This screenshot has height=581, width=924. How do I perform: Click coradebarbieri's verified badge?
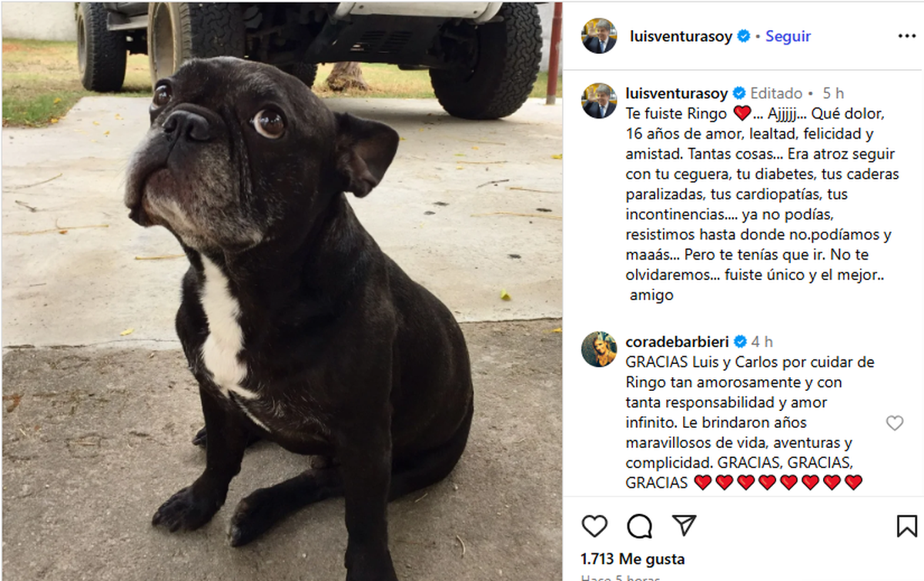741,341
